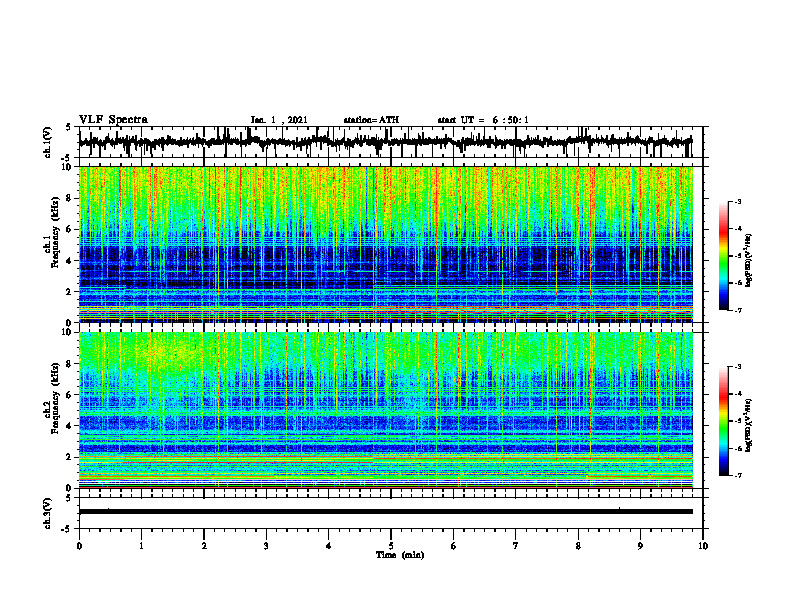This screenshot has height=612, width=792.
Task: Click the "start UT = 6:50:1" header text
Action: [483, 120]
